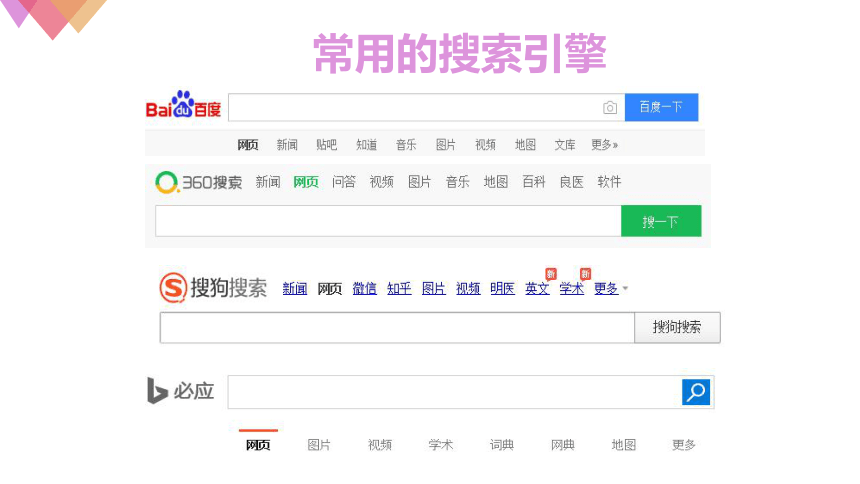The image size is (860, 484).
Task: Open 360 良医 tab
Action: (572, 182)
